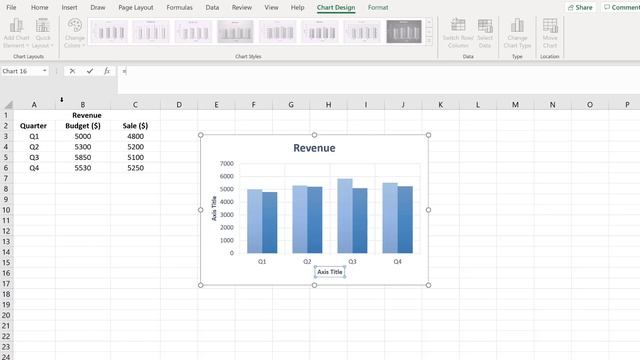Switch to the Format tab
Image resolution: width=640 pixels, height=360 pixels.
pos(378,7)
